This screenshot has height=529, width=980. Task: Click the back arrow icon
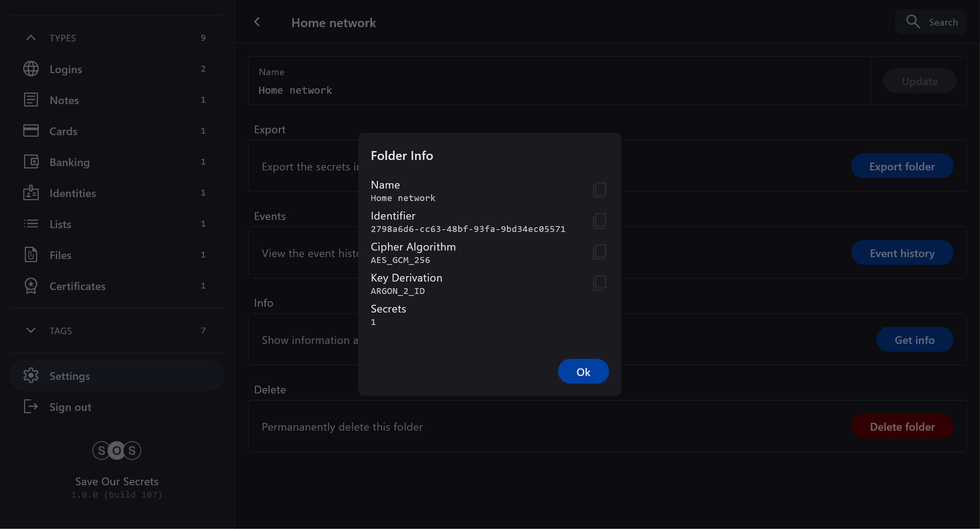(257, 22)
